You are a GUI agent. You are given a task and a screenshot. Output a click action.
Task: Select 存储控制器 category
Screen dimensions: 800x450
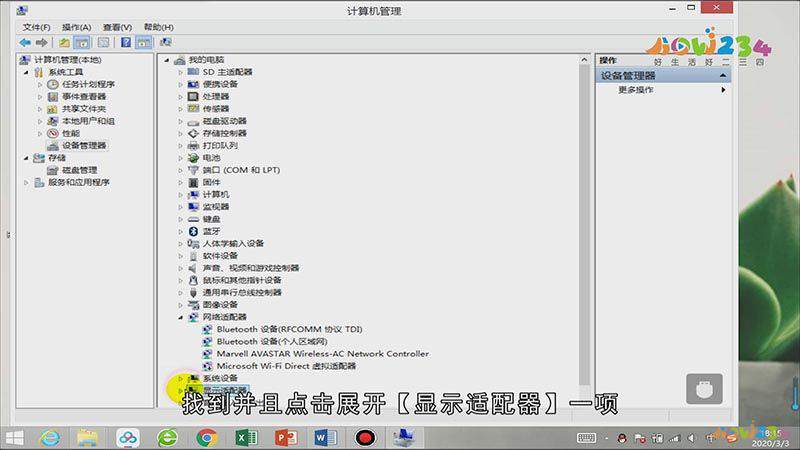[224, 133]
